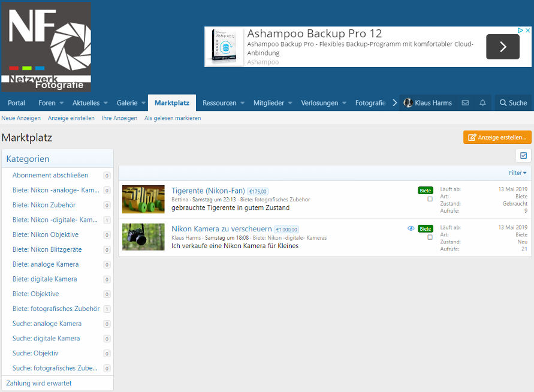The width and height of the screenshot is (534, 392).
Task: Click the ad arrow button
Action: coord(503,47)
